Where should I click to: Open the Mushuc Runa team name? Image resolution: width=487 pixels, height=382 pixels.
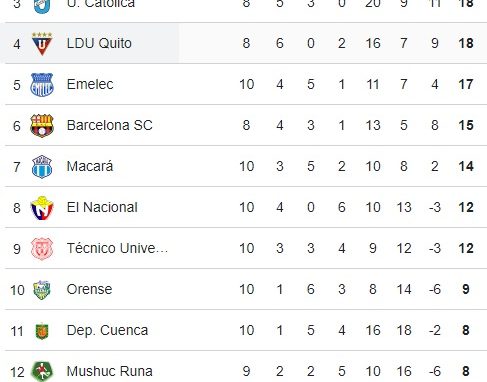point(110,371)
